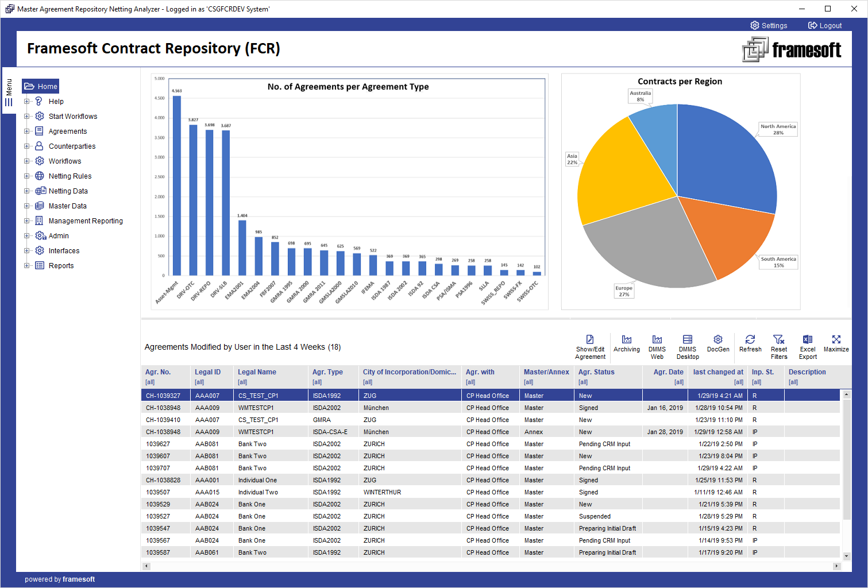Select the row for agreement 1039587

pyautogui.click(x=491, y=552)
